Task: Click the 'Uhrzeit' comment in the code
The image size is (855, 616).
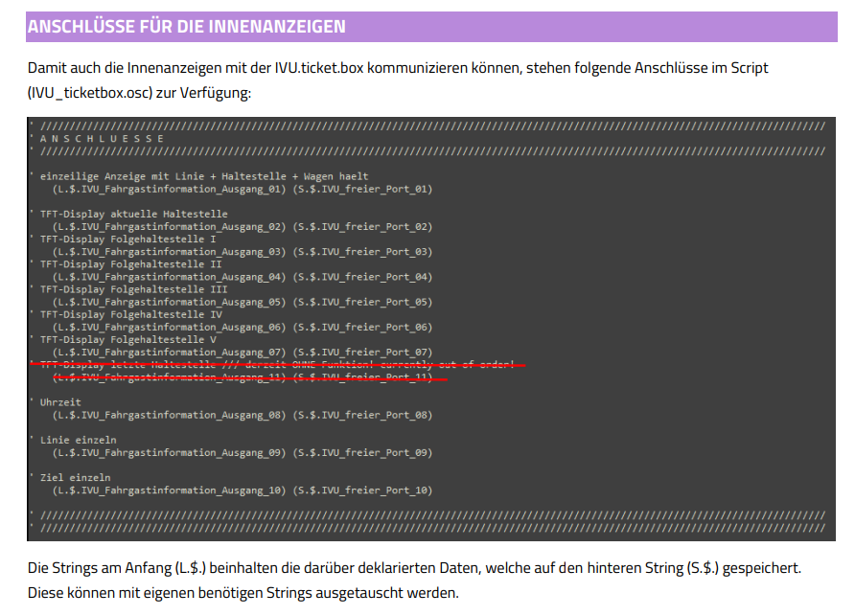Action: click(60, 402)
